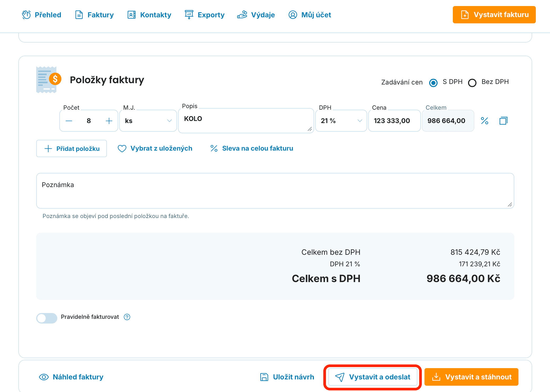Image resolution: width=550 pixels, height=392 pixels.
Task: Open the Faktury section
Action: tap(94, 15)
